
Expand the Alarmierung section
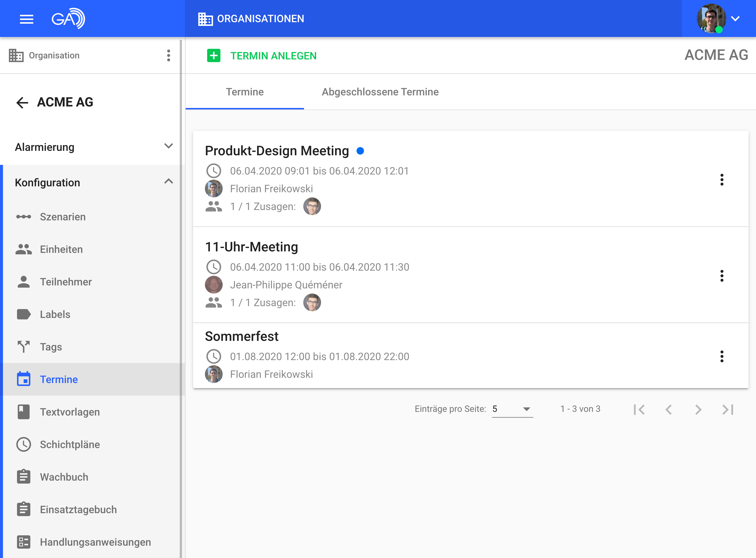coord(168,146)
